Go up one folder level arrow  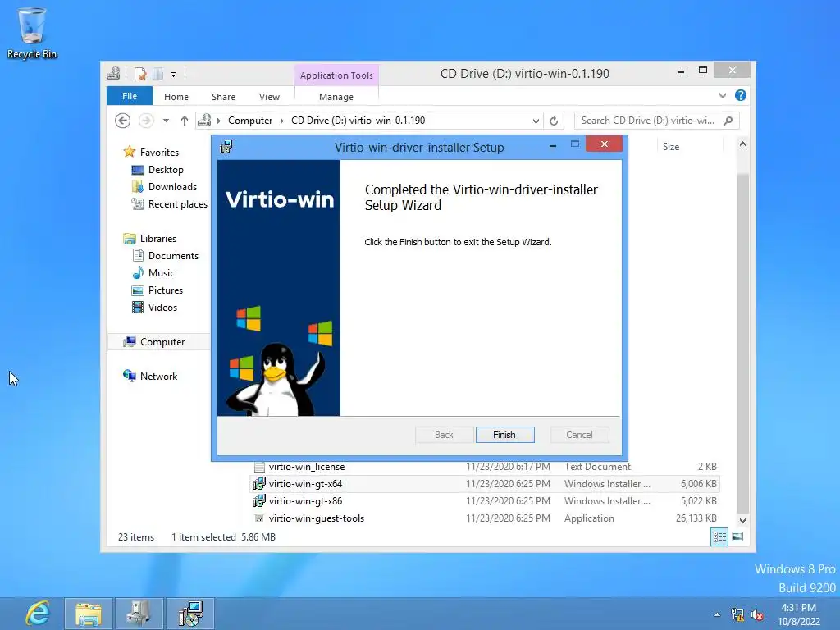click(185, 121)
